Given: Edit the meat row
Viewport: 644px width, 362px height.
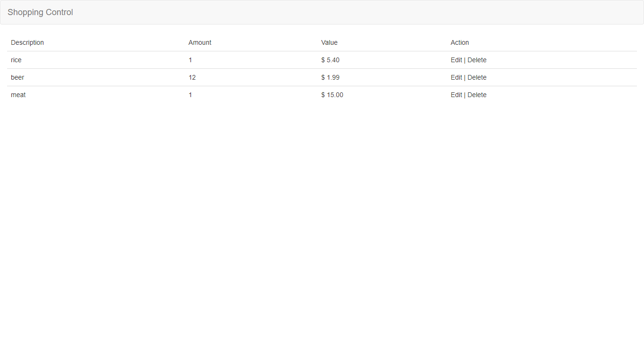Looking at the screenshot, I should click(x=456, y=95).
